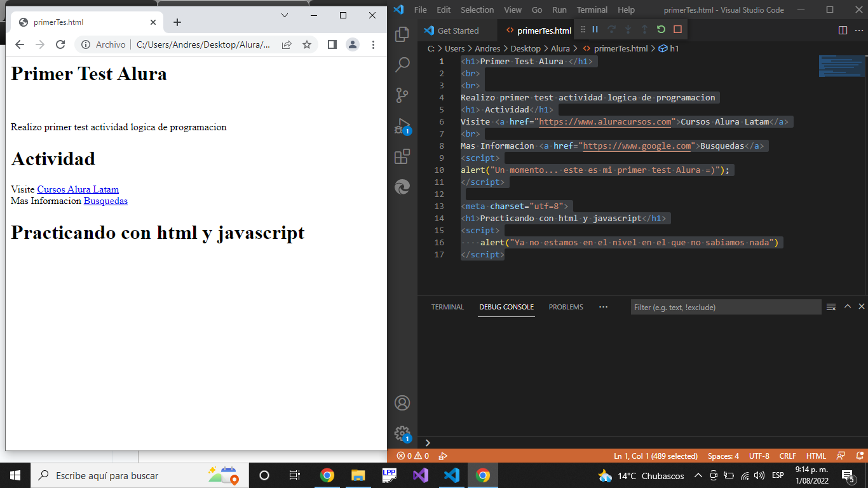The width and height of the screenshot is (868, 488).
Task: Open the Run menu
Action: pos(559,10)
